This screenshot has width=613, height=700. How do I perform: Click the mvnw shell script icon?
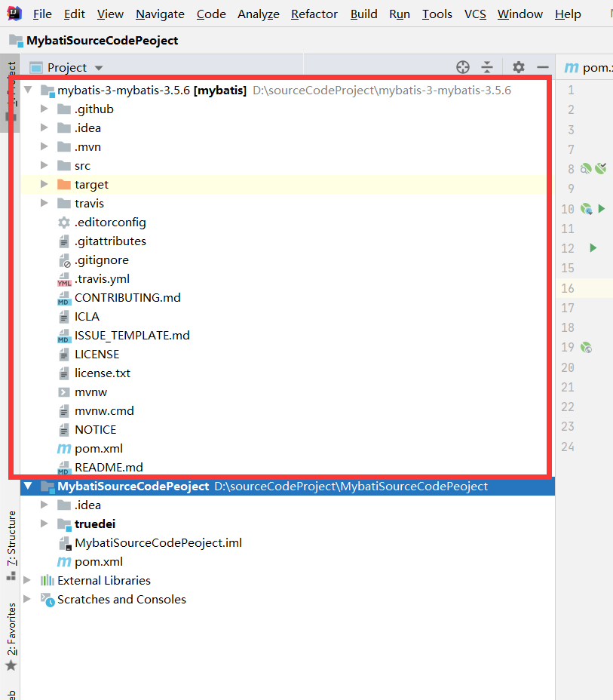(x=64, y=392)
